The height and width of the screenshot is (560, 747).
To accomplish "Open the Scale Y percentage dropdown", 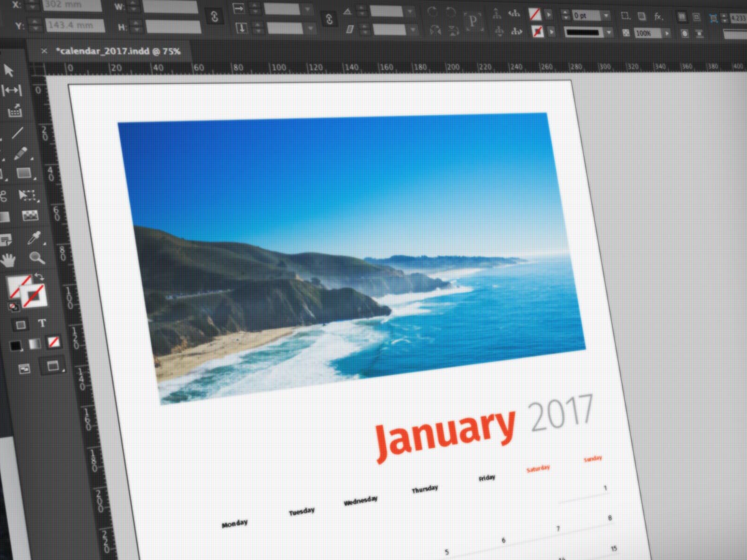I will (x=311, y=29).
